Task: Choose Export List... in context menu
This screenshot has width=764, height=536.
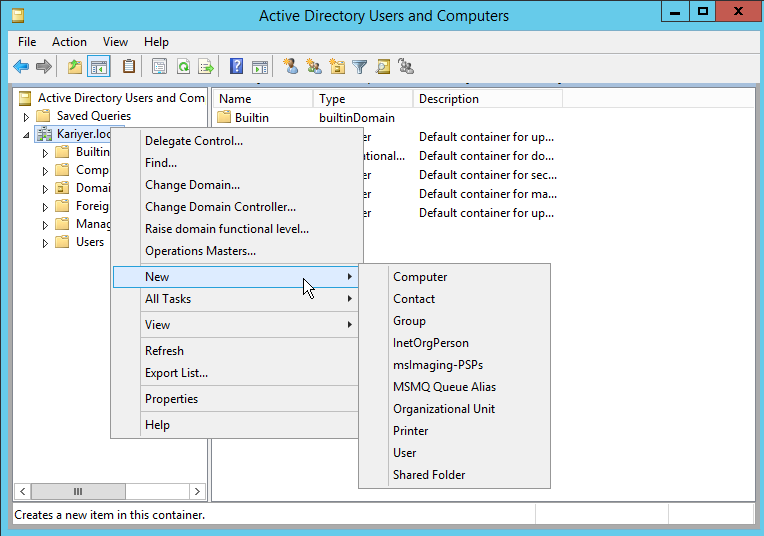Action: 235,373
